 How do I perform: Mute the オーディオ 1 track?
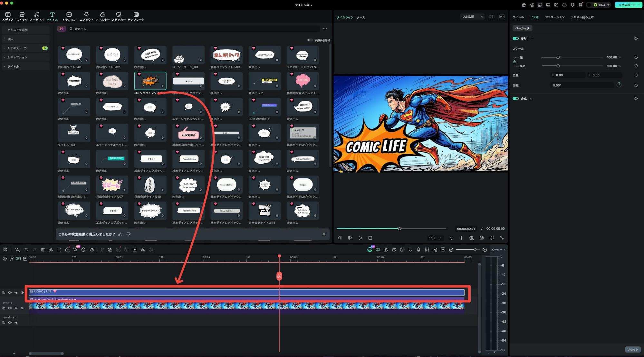click(10, 322)
